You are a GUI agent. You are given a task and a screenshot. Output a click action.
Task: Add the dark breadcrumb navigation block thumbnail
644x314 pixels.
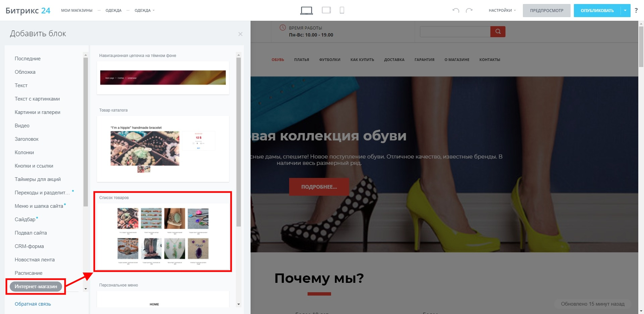[163, 78]
